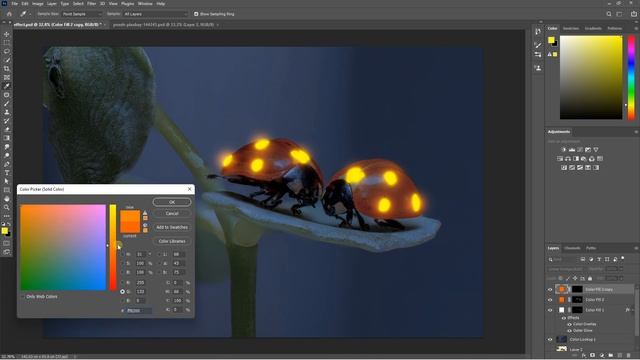Open the Sample Size dropdown
Screen dimensions: 640x360
click(x=82, y=14)
